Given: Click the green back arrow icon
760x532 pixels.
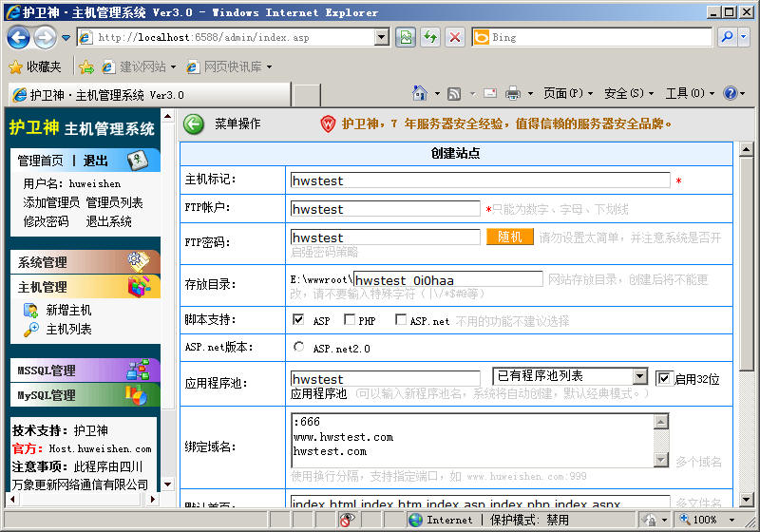Looking at the screenshot, I should pos(194,123).
